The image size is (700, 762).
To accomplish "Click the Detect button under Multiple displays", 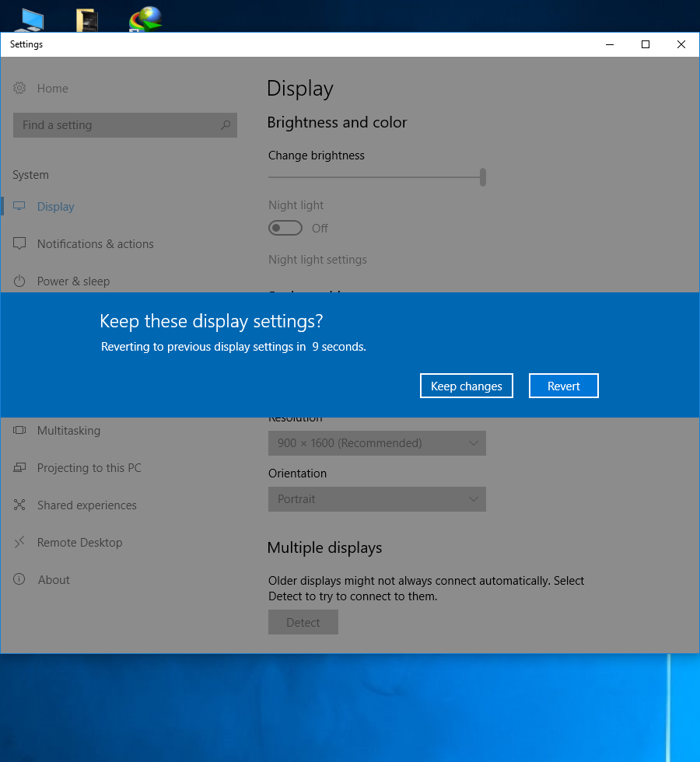I will coord(303,623).
